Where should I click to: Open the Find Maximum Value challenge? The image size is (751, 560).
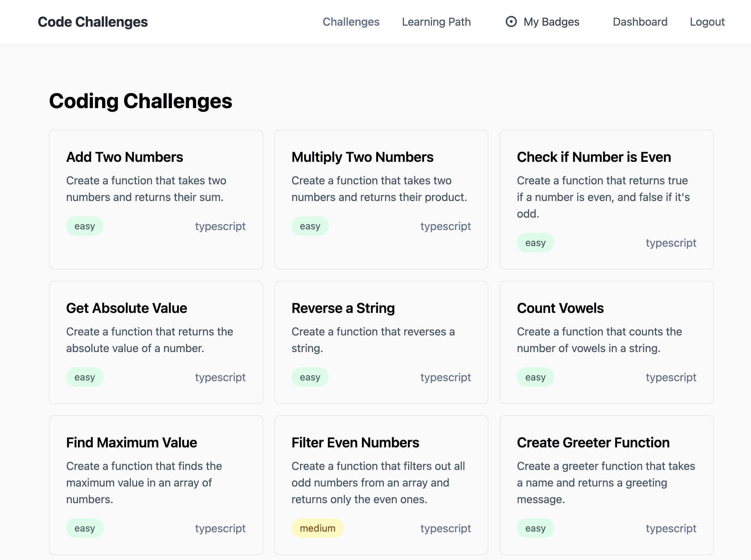coord(156,485)
